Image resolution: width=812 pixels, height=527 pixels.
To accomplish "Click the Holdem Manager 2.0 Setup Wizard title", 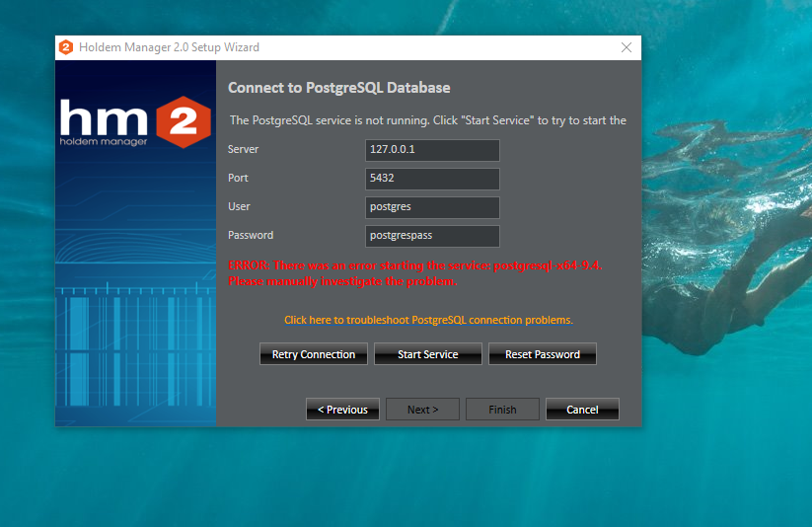I will tap(169, 47).
